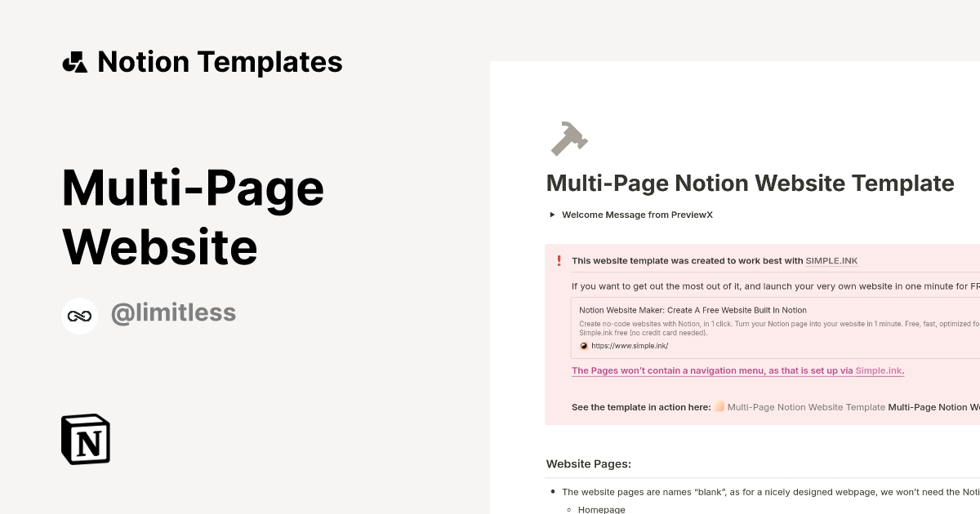
Task: Click the Notion Templates logo icon
Action: coord(74,61)
